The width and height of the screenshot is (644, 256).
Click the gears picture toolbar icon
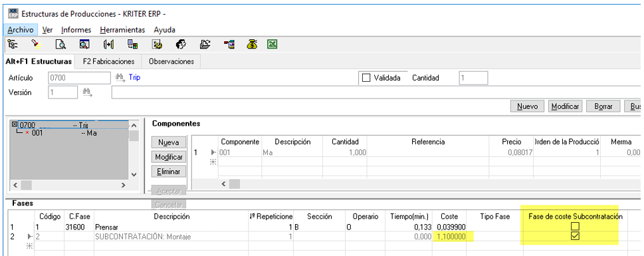[x=157, y=44]
